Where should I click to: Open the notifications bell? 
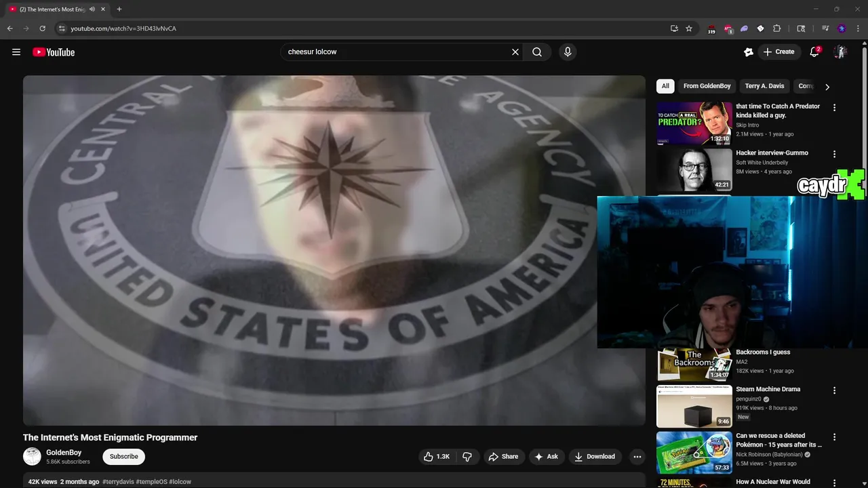[814, 52]
